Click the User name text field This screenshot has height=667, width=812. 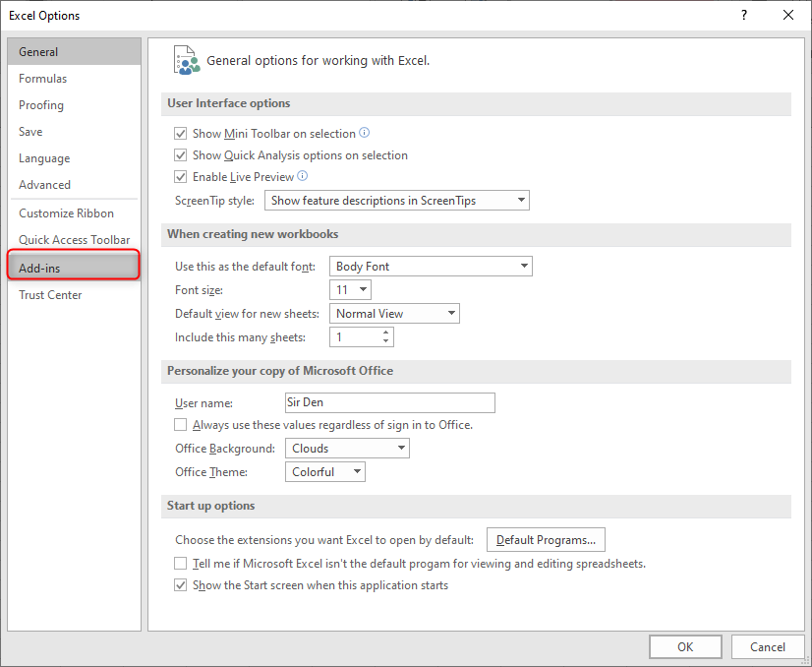(x=390, y=402)
